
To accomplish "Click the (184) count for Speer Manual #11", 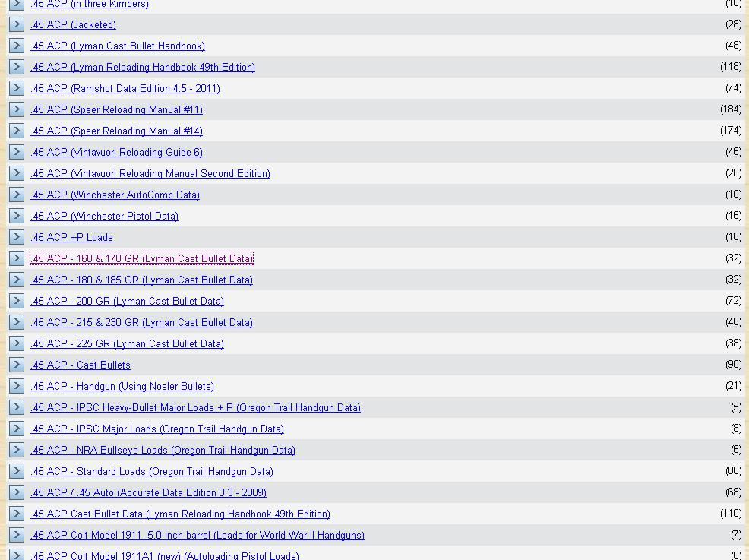I will pos(731,109).
